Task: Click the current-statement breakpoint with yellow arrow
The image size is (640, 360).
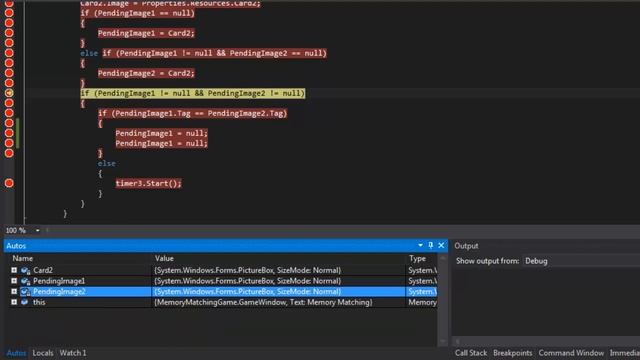Action: point(9,93)
